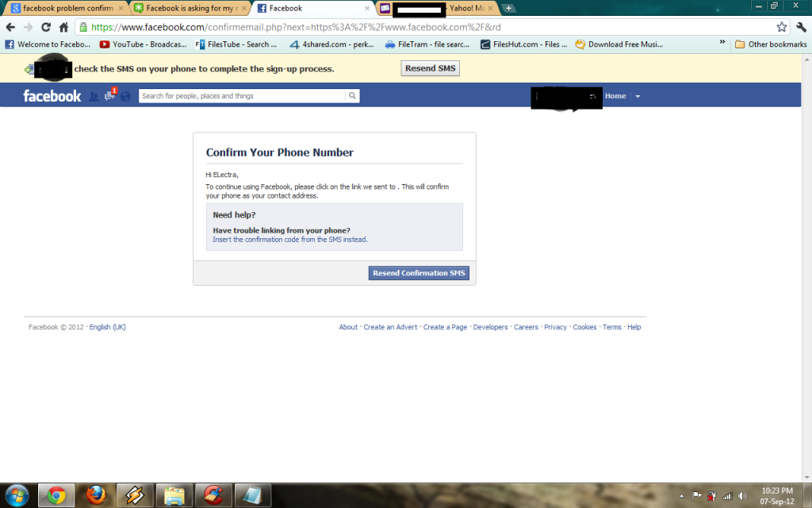This screenshot has height=508, width=812.
Task: Open the FilesHut.com bookmark
Action: click(523, 44)
